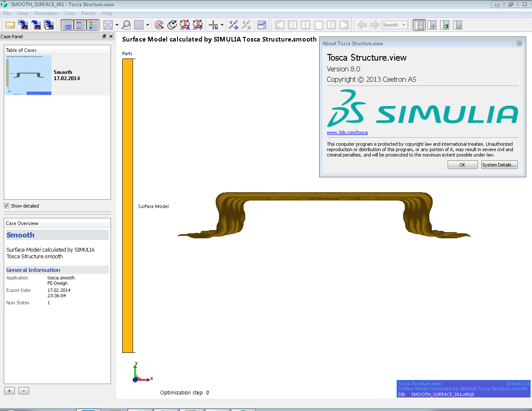Click the case name 'Smooth 17.02.2014'
532x411 pixels.
pyautogui.click(x=66, y=75)
